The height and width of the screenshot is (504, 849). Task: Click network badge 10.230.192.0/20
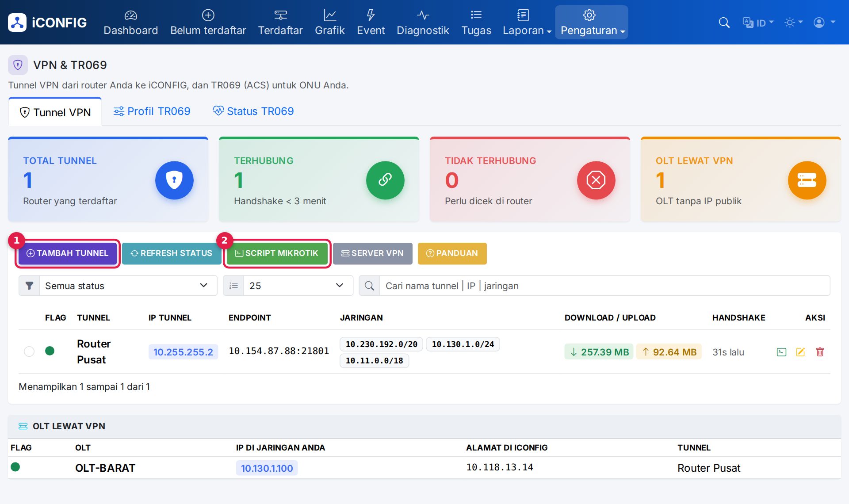click(x=381, y=344)
